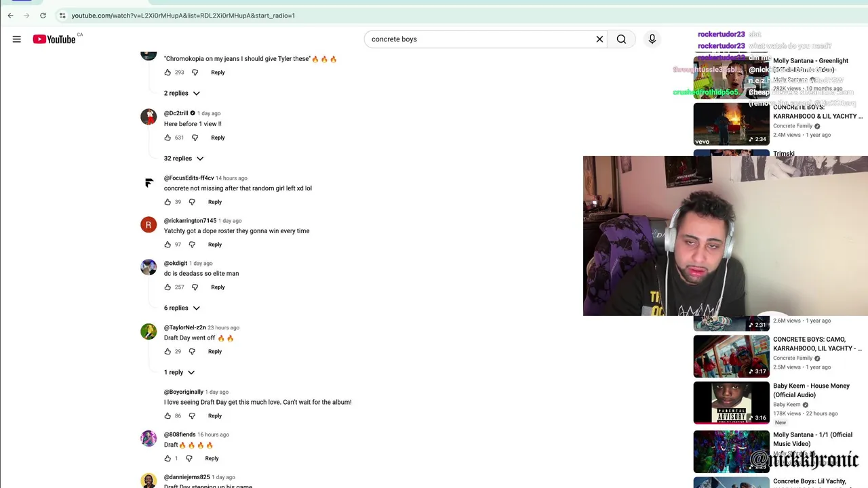Viewport: 868px width, 488px height.
Task: Open @Boyoriginally channel link
Action: [x=184, y=392]
